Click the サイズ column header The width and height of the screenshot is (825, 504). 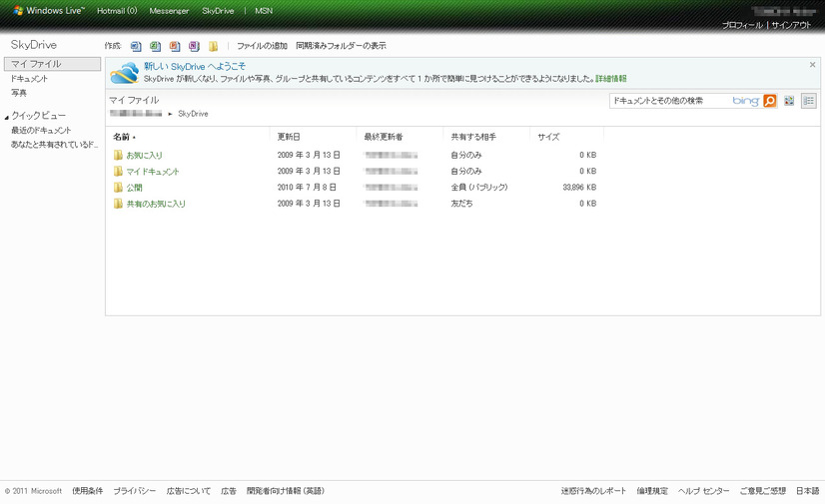click(x=548, y=137)
